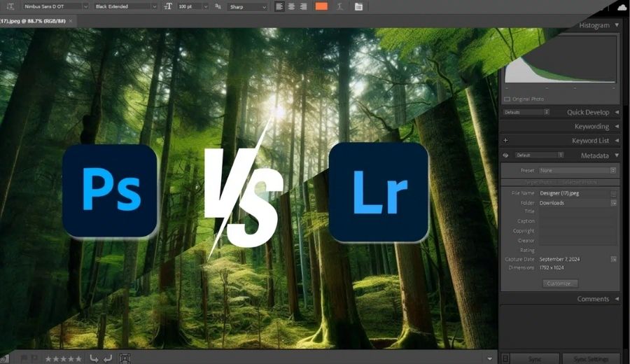Viewport: 630px width, 364px height.
Task: Click the arrow icon beside Folder field
Action: coord(613,203)
